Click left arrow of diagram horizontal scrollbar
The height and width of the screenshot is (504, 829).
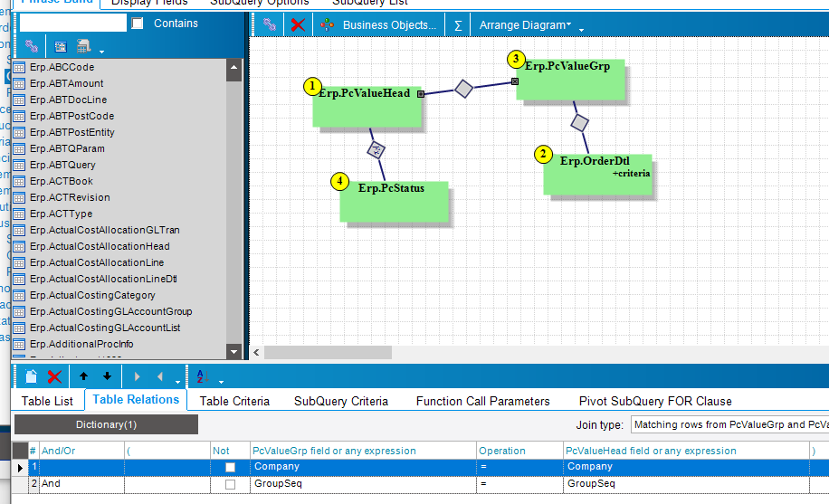pyautogui.click(x=256, y=352)
